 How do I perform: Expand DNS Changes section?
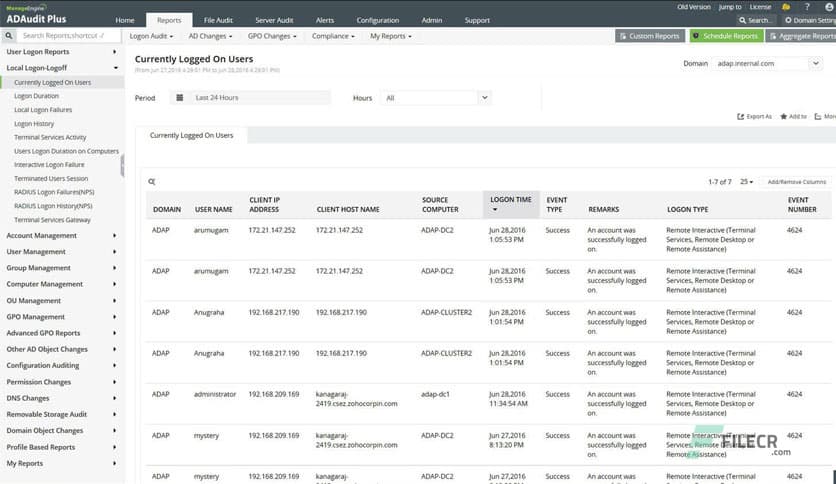(62, 398)
